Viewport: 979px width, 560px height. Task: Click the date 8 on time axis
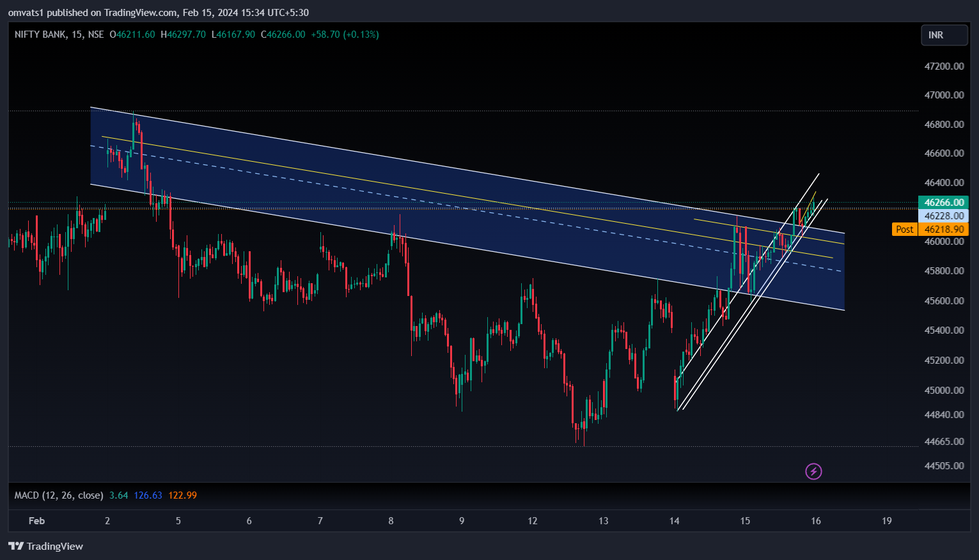[x=391, y=521]
